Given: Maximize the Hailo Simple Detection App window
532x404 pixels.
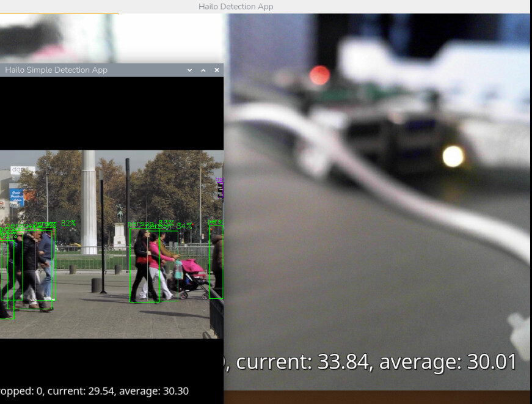Looking at the screenshot, I should point(203,70).
